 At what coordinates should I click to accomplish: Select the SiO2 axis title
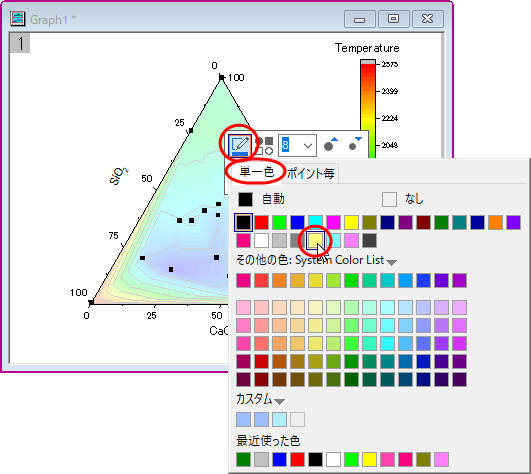pos(119,176)
